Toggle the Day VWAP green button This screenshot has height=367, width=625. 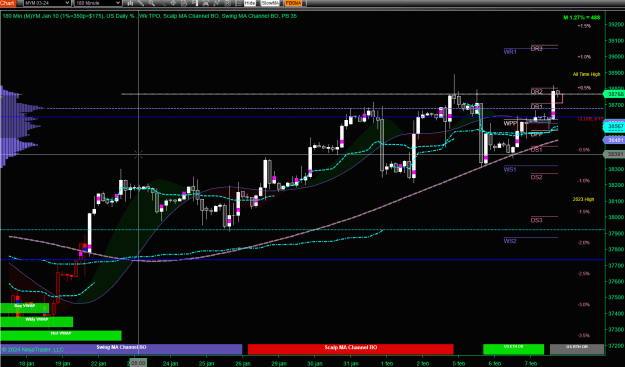pos(25,308)
